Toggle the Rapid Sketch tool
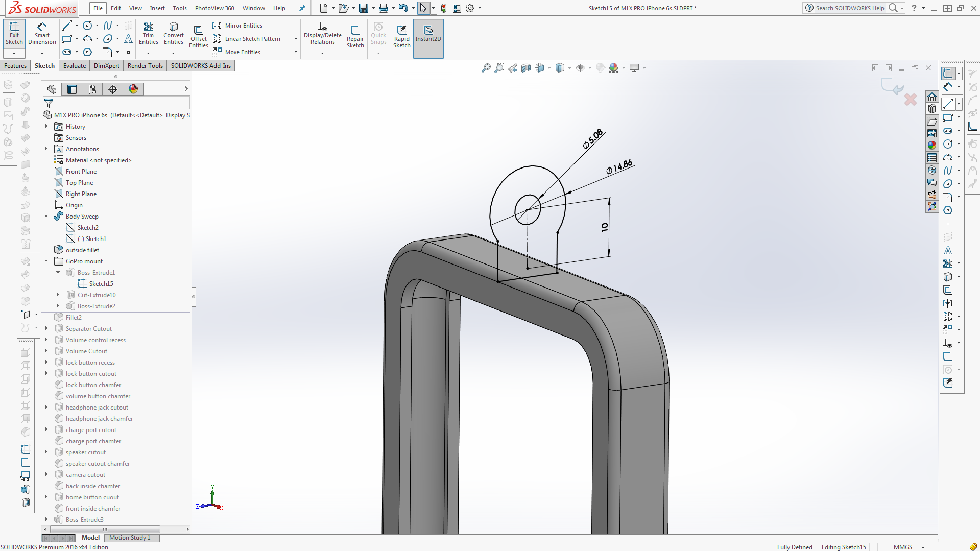Viewport: 980px width, 551px height. pyautogui.click(x=401, y=36)
